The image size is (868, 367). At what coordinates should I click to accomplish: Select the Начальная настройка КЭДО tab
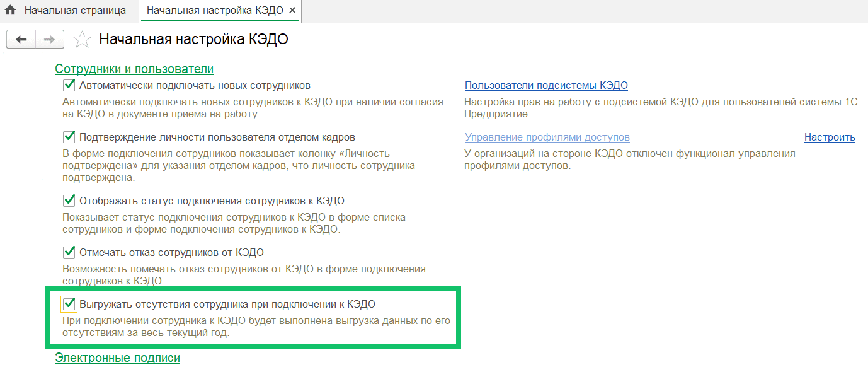pos(214,10)
